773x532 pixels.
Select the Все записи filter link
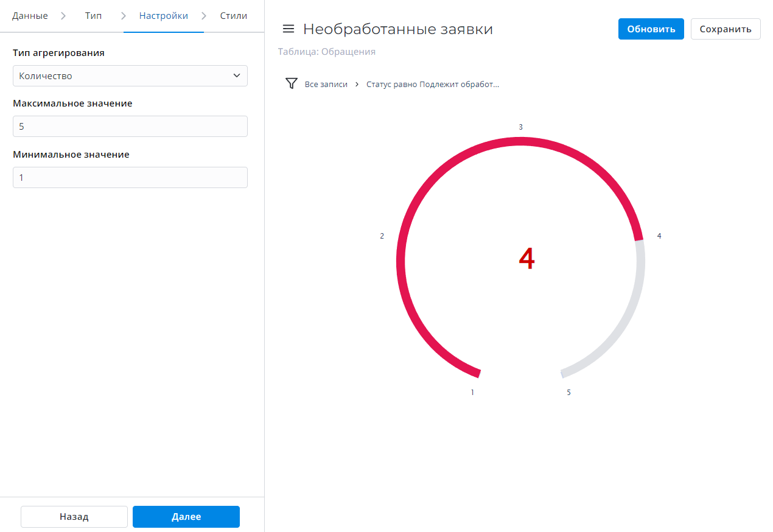[326, 85]
